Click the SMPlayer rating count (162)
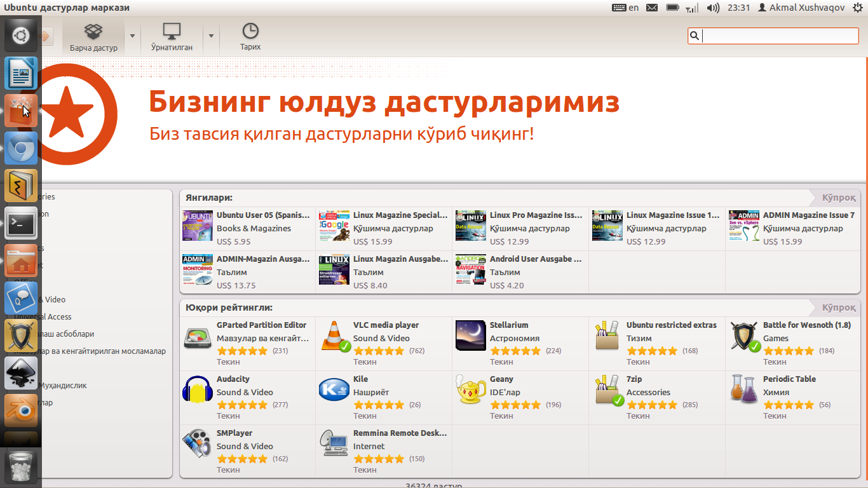Screen dimensions: 868x488 point(280,459)
